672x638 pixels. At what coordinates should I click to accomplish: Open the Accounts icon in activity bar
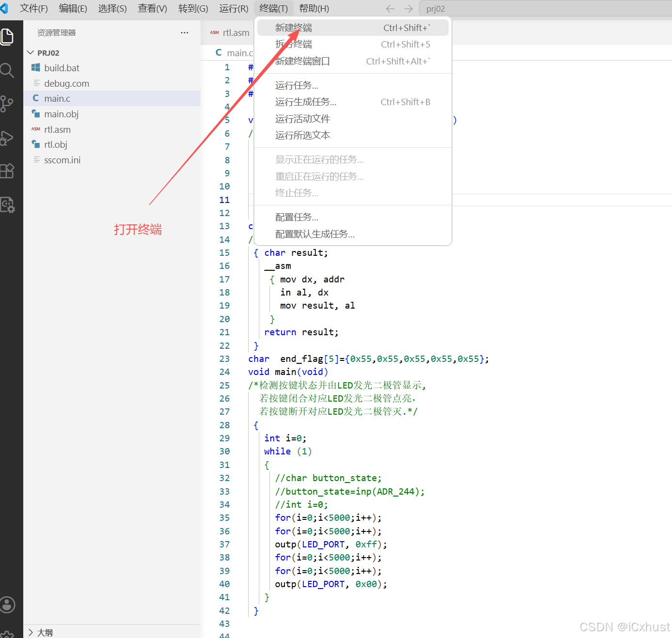coord(7,605)
